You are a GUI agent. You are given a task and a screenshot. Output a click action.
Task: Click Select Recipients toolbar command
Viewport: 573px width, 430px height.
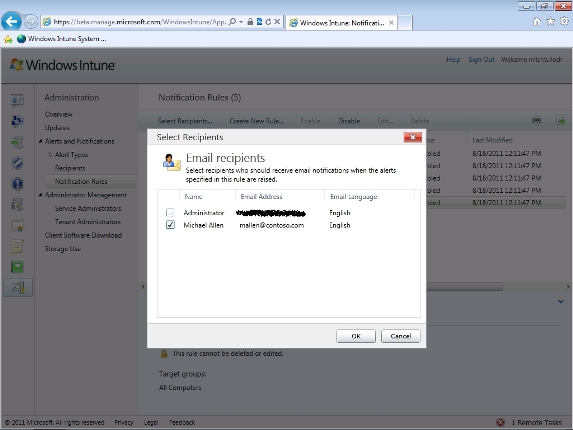click(185, 121)
